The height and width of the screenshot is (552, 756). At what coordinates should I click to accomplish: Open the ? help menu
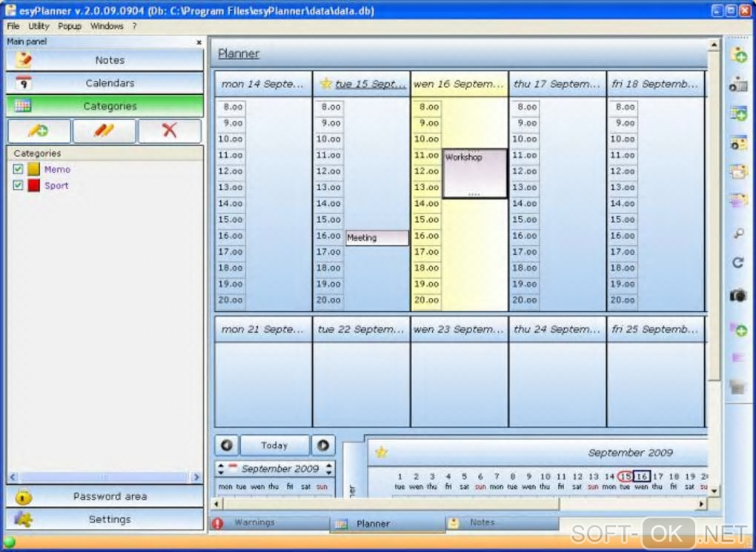pos(134,26)
